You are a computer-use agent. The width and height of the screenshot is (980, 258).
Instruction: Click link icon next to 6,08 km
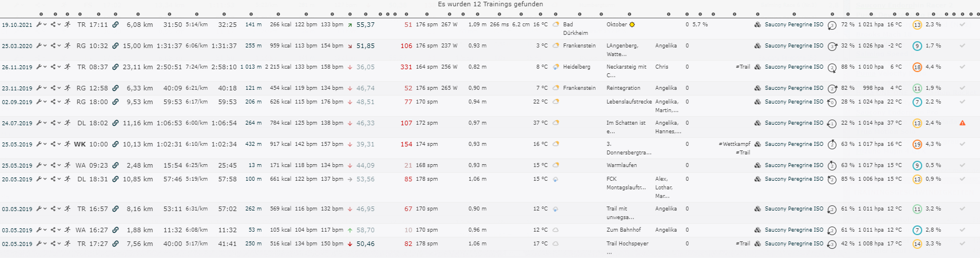[116, 25]
